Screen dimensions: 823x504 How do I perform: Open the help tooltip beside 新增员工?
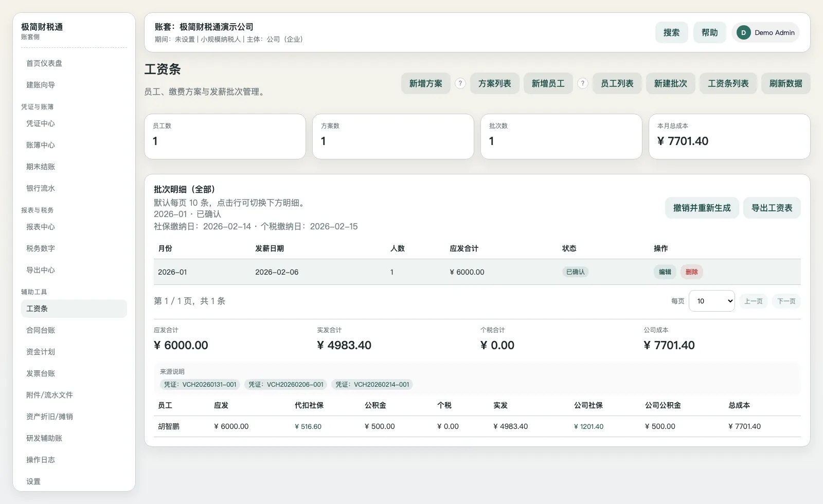582,83
